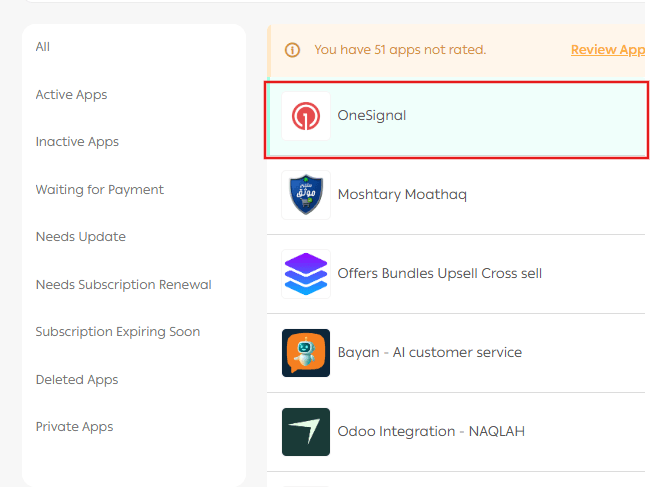Open Offers Bundles Upsell Cross sell title
This screenshot has width=650, height=487.
click(439, 274)
